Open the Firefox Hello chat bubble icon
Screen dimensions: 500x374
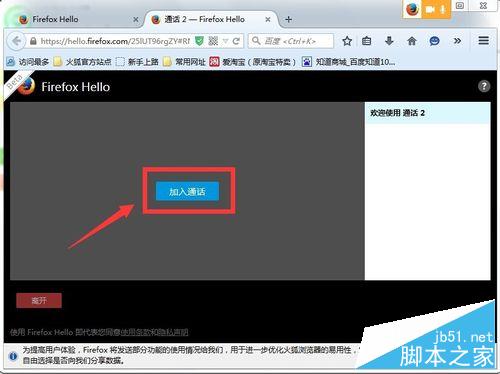(x=434, y=41)
